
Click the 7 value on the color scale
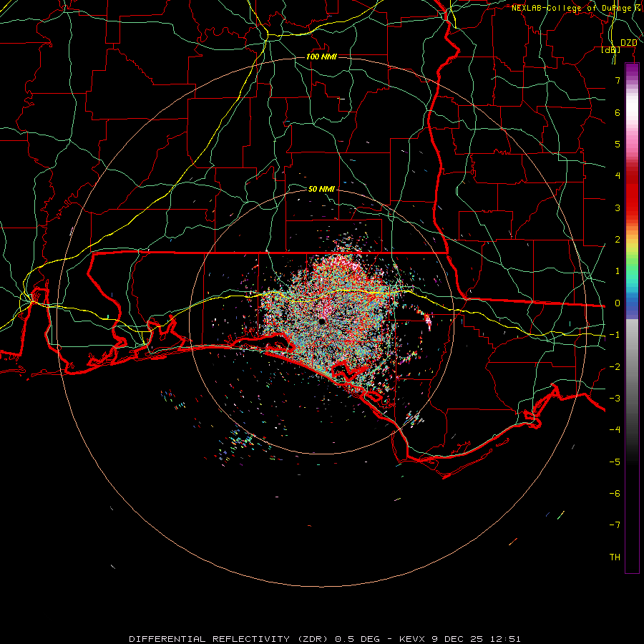pyautogui.click(x=618, y=80)
